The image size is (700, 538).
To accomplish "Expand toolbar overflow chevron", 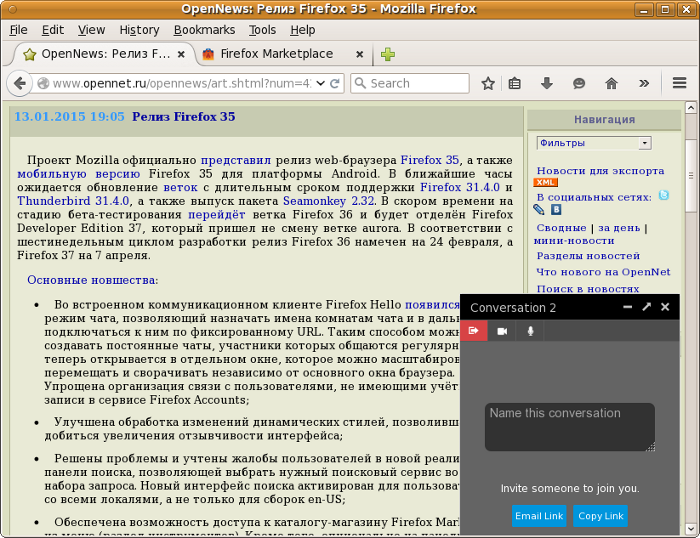I will click(x=644, y=83).
